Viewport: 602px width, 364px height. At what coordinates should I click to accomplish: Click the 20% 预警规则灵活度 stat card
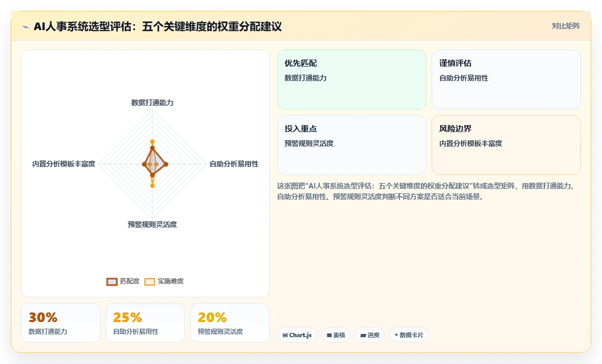tap(230, 323)
